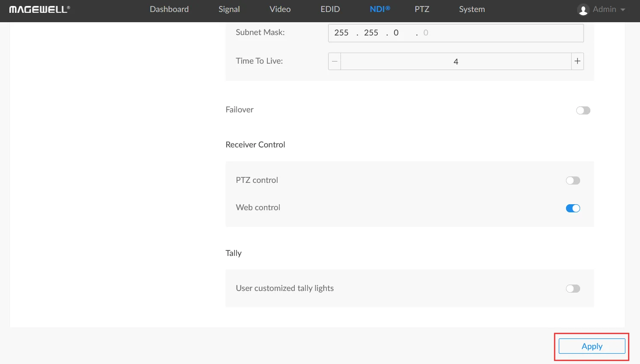The height and width of the screenshot is (364, 640).
Task: Click second octet 255 of Subnet Mask
Action: pyautogui.click(x=371, y=33)
